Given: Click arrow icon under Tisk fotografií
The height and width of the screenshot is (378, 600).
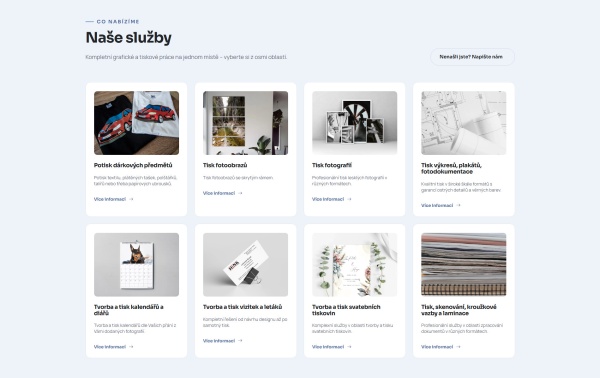Looking at the screenshot, I should [349, 199].
